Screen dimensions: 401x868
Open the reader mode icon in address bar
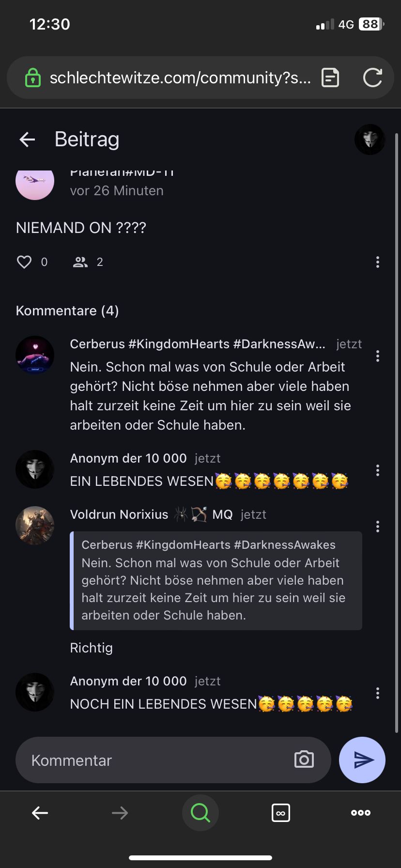(330, 77)
